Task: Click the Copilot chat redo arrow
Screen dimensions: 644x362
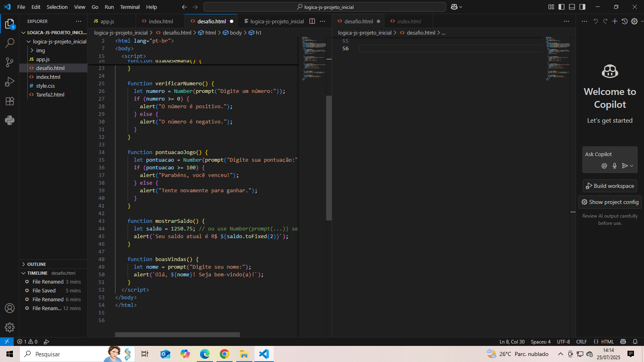Action: (605, 21)
